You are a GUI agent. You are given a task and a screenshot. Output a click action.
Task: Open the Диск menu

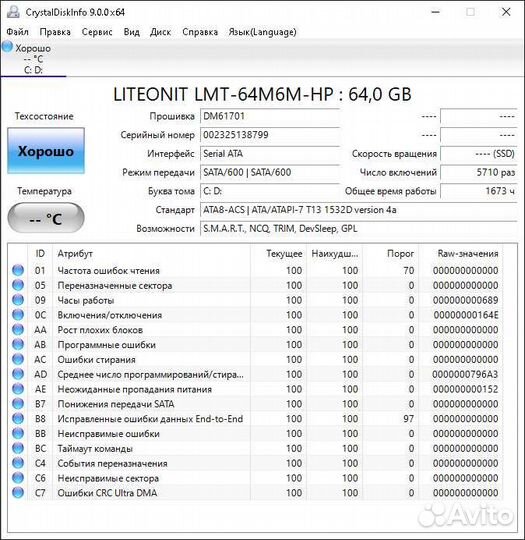tap(161, 32)
